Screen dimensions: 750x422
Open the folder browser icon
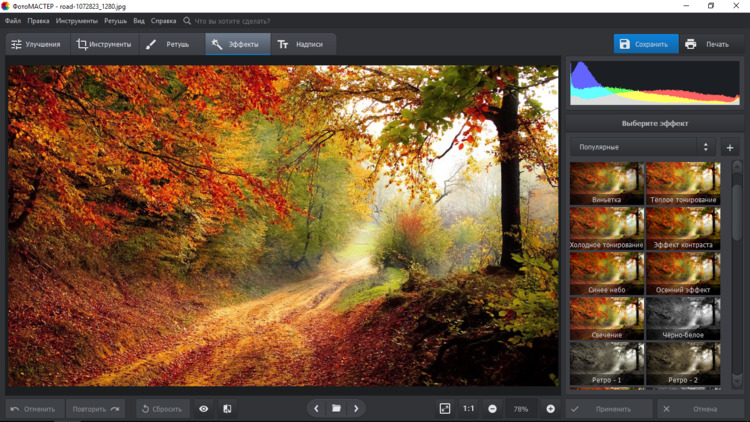tap(336, 409)
